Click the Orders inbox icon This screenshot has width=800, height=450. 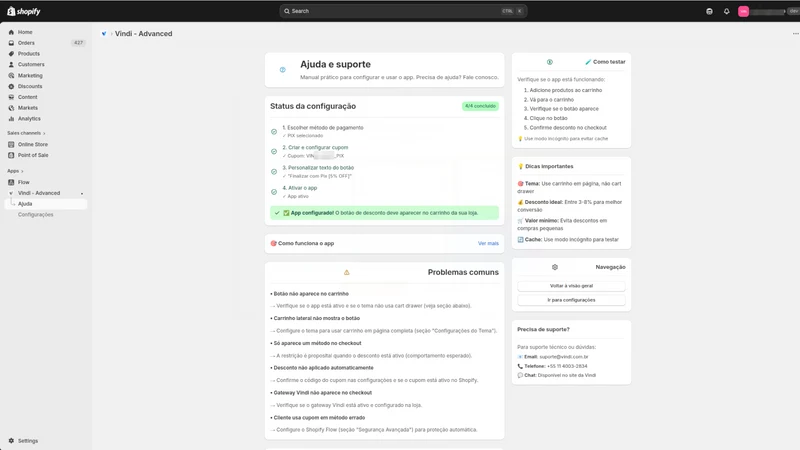click(11, 43)
